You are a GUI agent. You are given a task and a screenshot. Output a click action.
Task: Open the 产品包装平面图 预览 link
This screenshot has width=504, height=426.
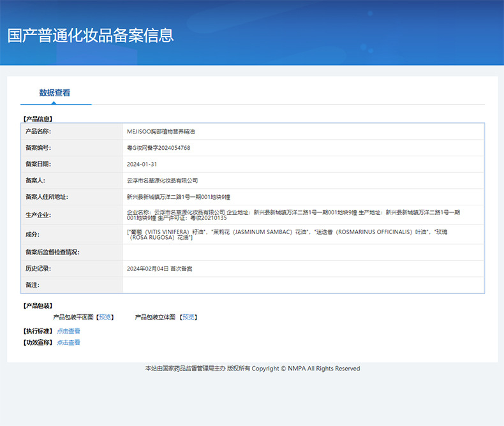105,317
